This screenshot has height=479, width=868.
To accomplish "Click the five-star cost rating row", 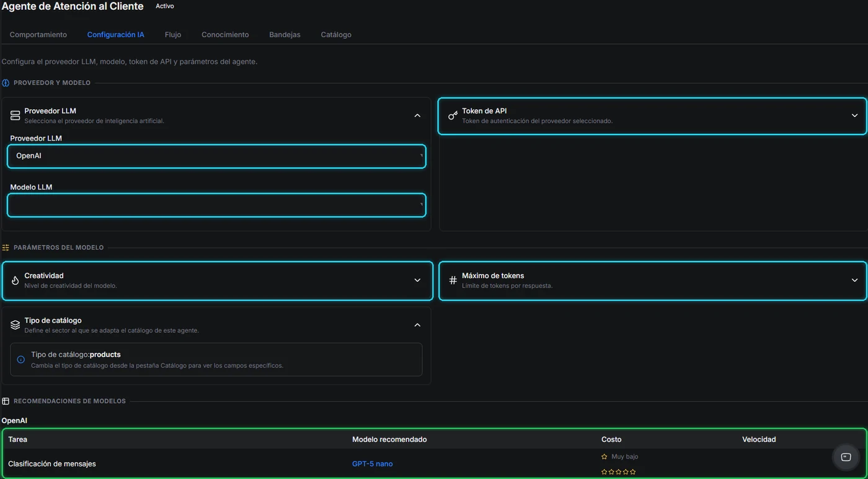I will (x=619, y=472).
